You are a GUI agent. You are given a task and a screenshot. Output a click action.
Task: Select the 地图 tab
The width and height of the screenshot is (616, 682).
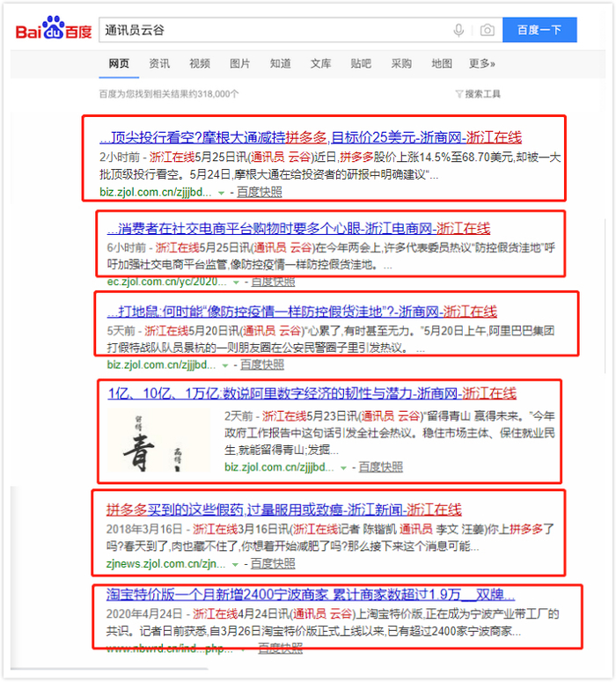(442, 64)
